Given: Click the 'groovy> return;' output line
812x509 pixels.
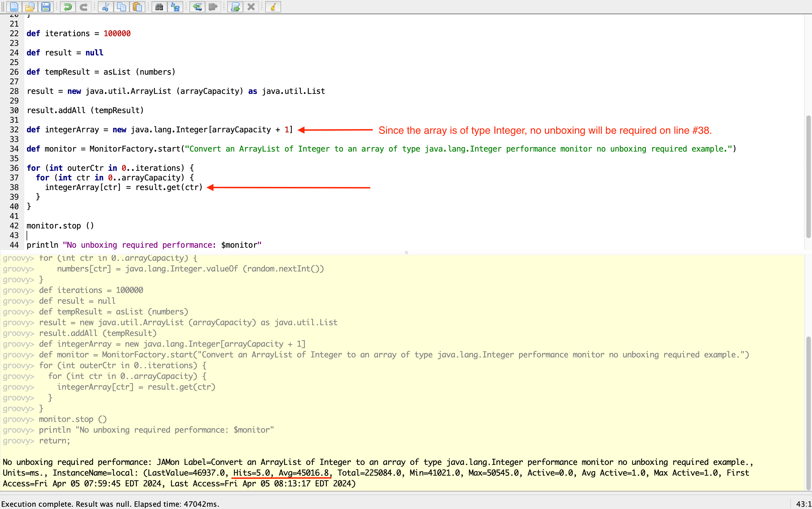Looking at the screenshot, I should (x=36, y=441).
